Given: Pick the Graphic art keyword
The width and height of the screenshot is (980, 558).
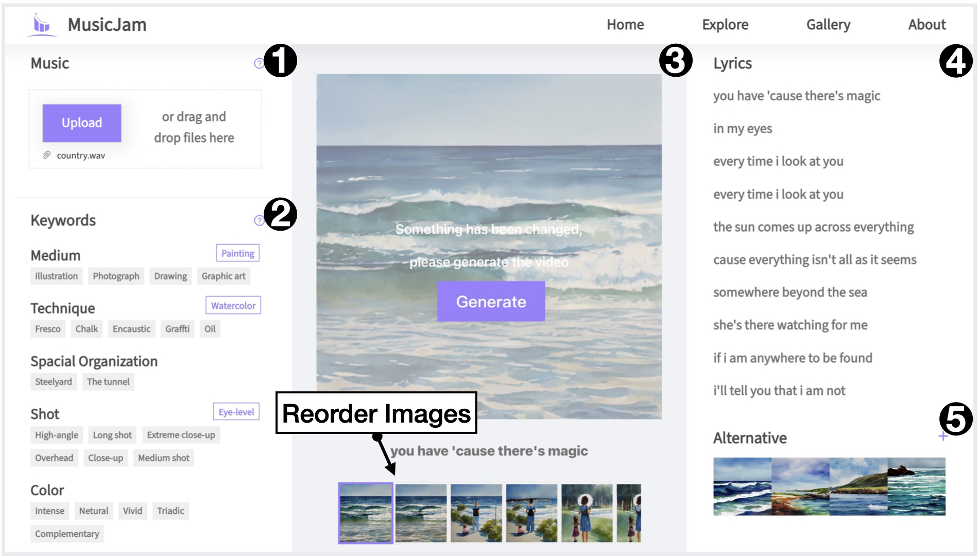Looking at the screenshot, I should point(223,276).
